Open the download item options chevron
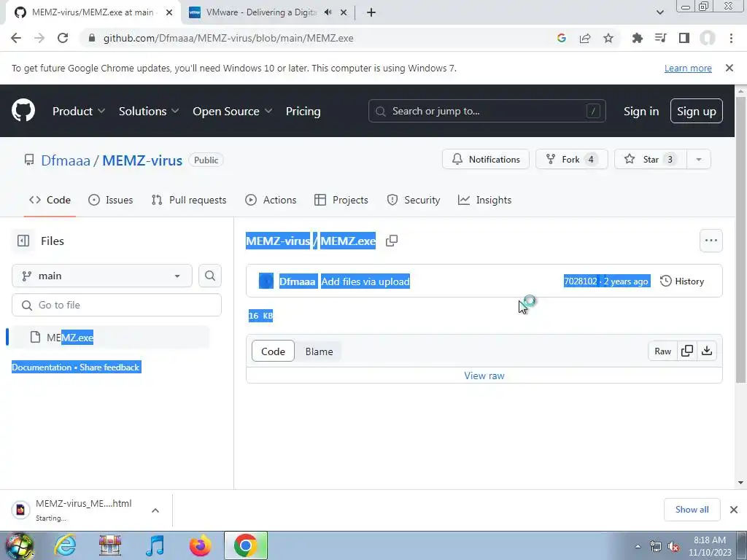 (x=155, y=510)
